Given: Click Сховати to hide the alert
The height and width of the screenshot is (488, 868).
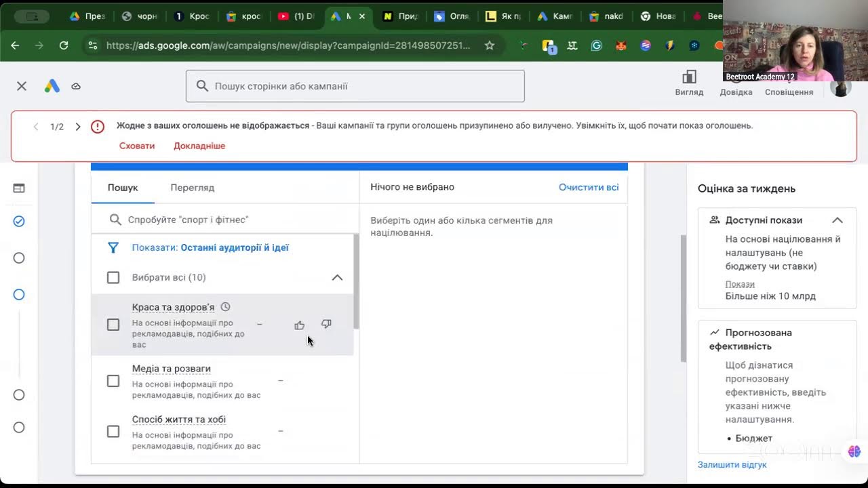Looking at the screenshot, I should pos(137,146).
